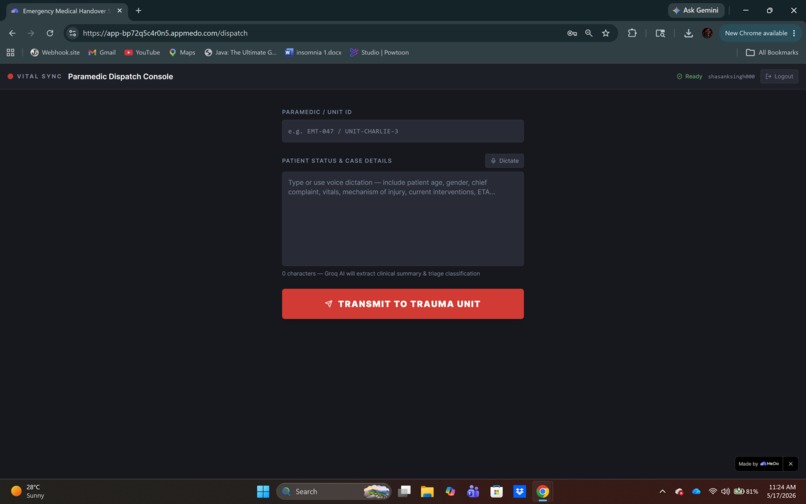Image resolution: width=806 pixels, height=504 pixels.
Task: Open the Maps bookmark
Action: (182, 52)
